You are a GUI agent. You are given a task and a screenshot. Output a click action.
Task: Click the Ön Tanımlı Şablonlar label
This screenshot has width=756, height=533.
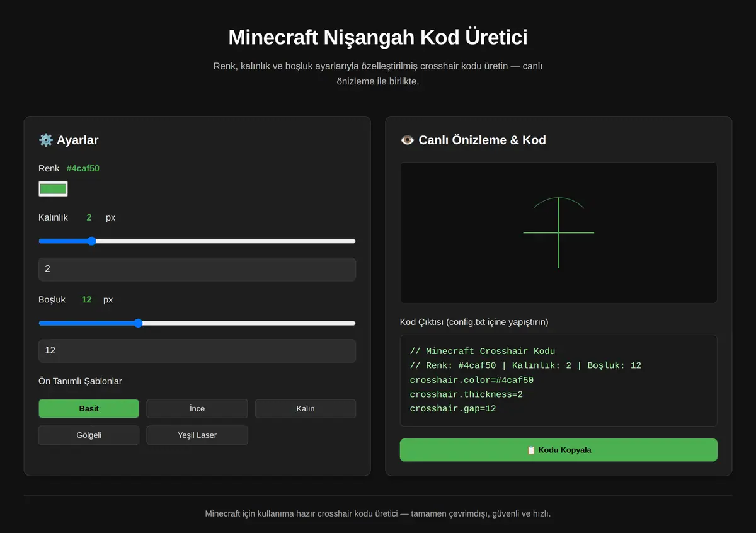click(x=80, y=381)
